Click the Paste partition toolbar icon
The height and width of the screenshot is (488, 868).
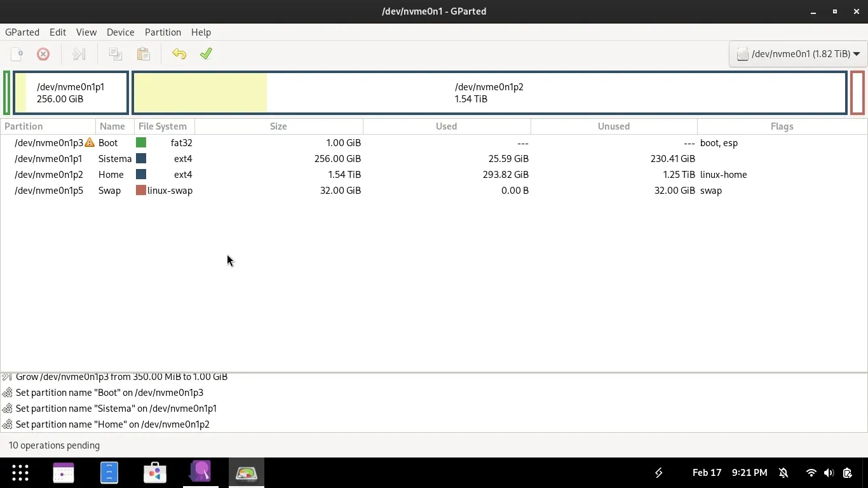click(x=144, y=54)
